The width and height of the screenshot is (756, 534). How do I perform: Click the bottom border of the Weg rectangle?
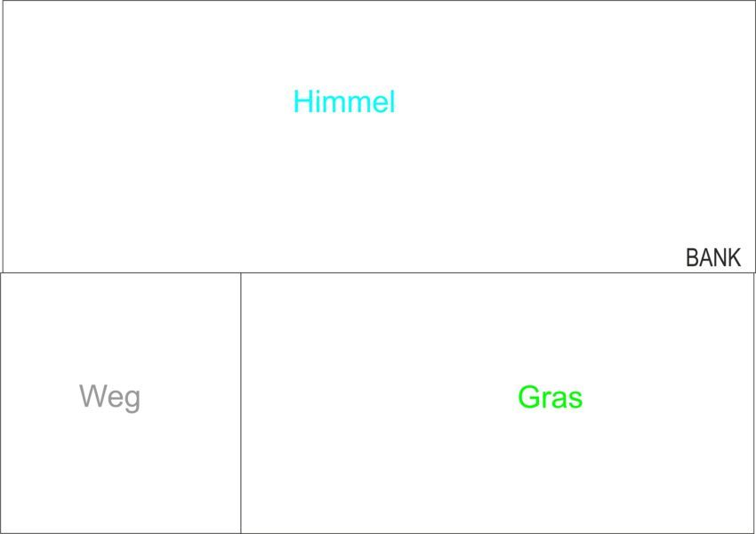(x=120, y=532)
